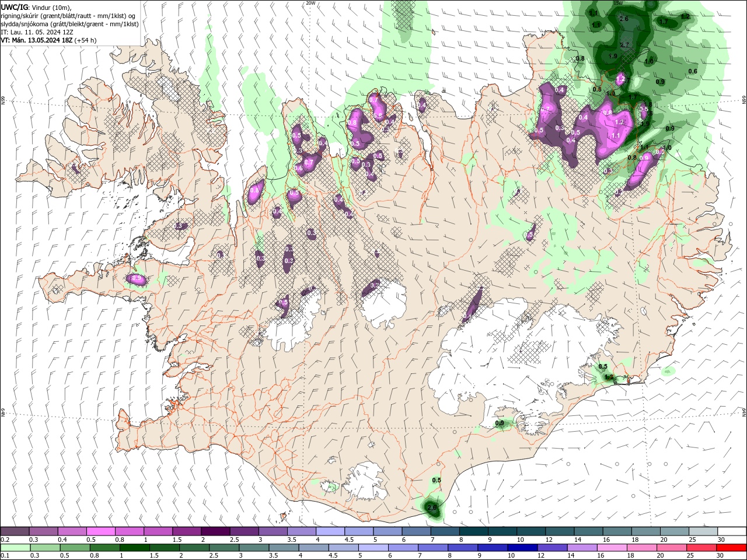Viewport: 747px width, 560px height.
Task: Click the pale green swatch above 0.1
Action: [15, 548]
